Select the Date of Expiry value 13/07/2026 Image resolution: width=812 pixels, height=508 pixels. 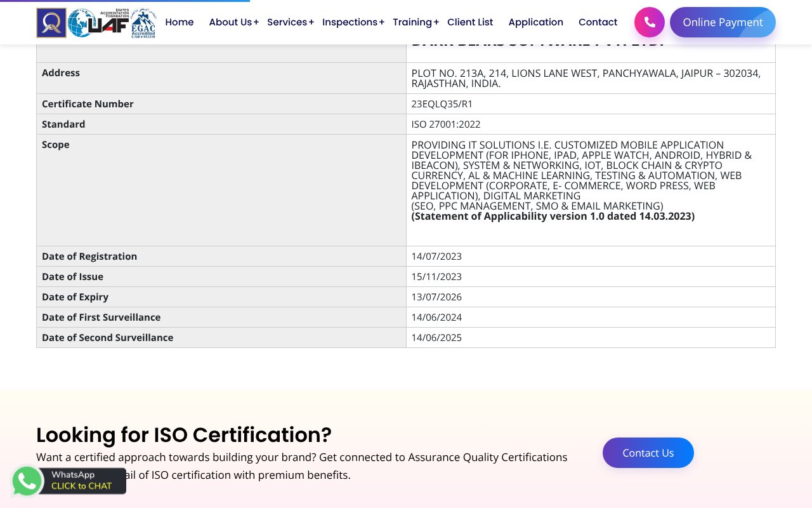[436, 297]
